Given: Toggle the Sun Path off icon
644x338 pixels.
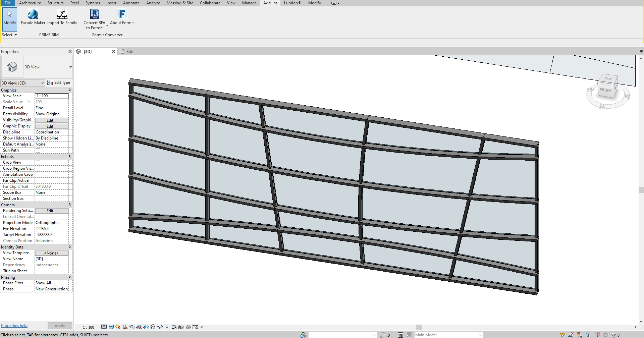Looking at the screenshot, I should coord(118,327).
